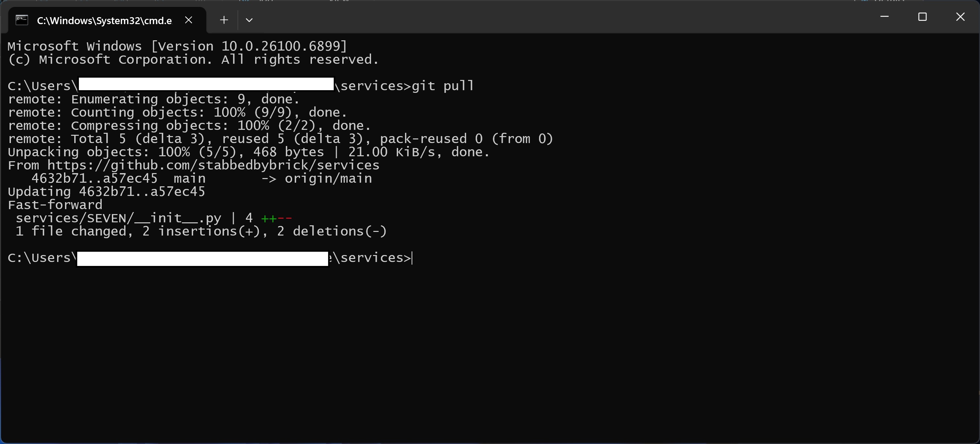Click the 'Updating 4632b71..a57ec45' line

(107, 192)
